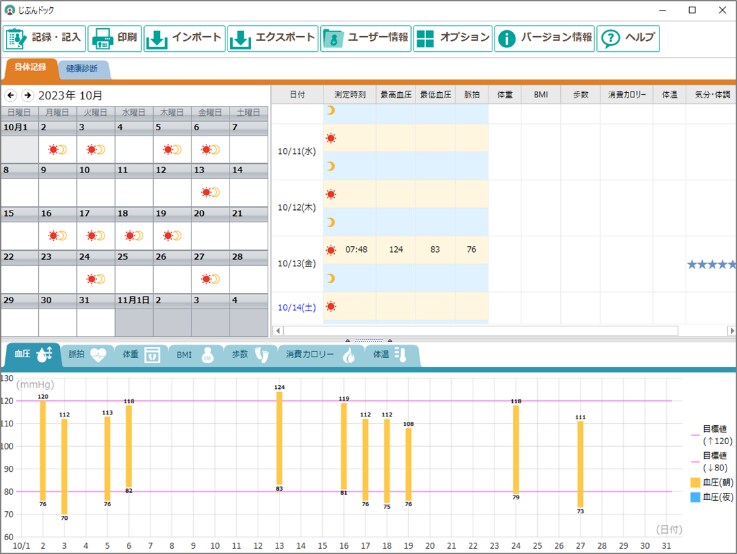Image resolution: width=737 pixels, height=554 pixels.
Task: Click the sun-moon icon on October 17
Action: pyautogui.click(x=95, y=235)
